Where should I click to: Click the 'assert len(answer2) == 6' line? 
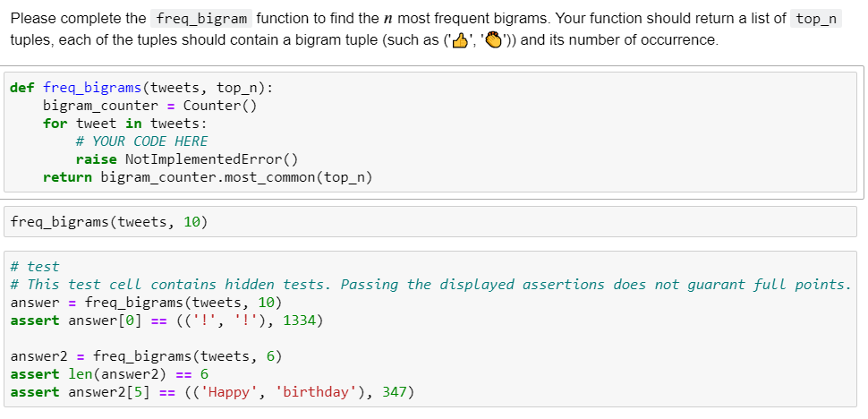tap(109, 374)
